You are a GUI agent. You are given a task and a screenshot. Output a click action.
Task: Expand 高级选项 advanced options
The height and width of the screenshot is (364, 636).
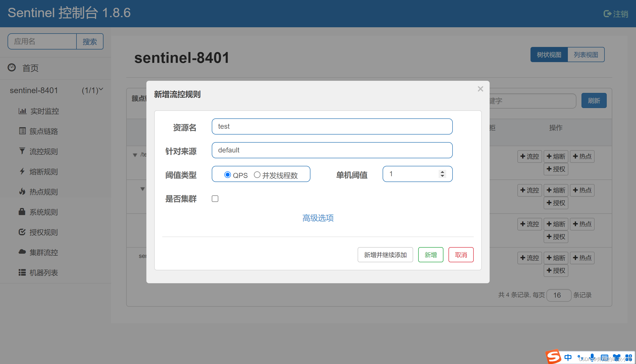[318, 218]
